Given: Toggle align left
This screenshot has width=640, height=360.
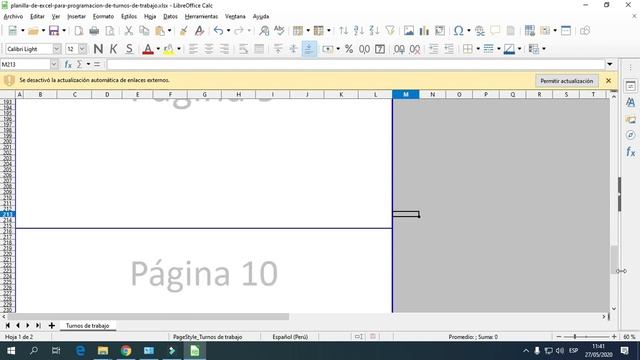Looking at the screenshot, I should pos(193,49).
